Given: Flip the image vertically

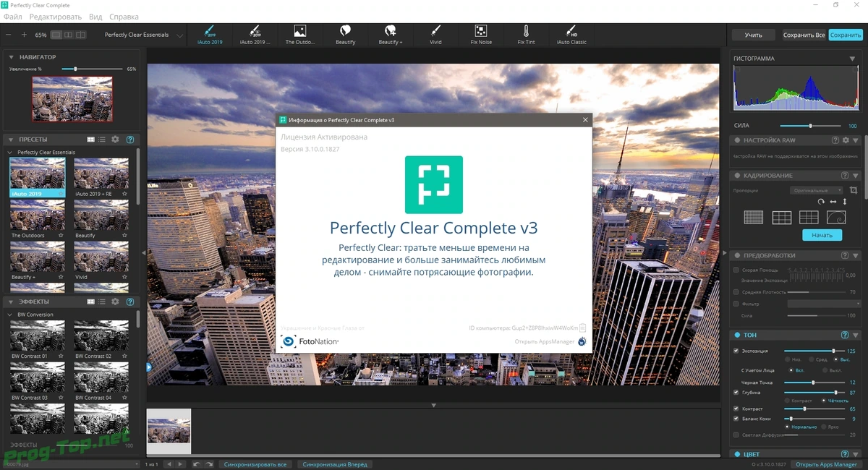Looking at the screenshot, I should [845, 202].
